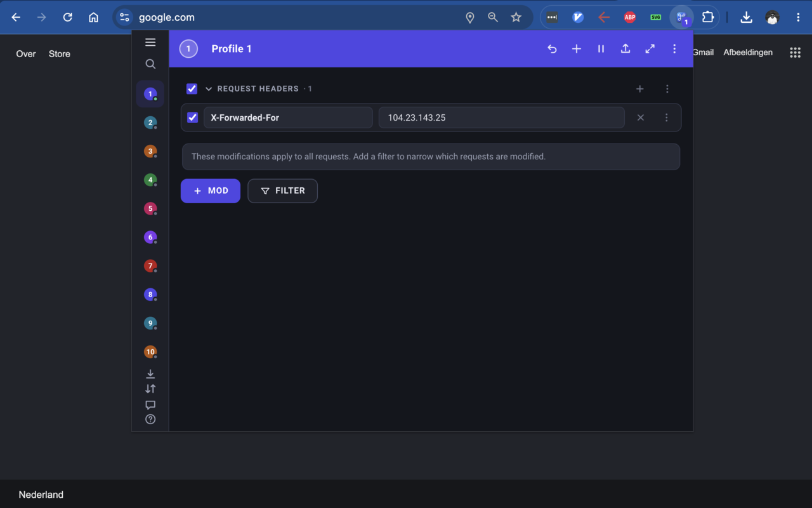Screen dimensions: 812x508
Task: Open the Store link on Google page
Action: [60, 54]
